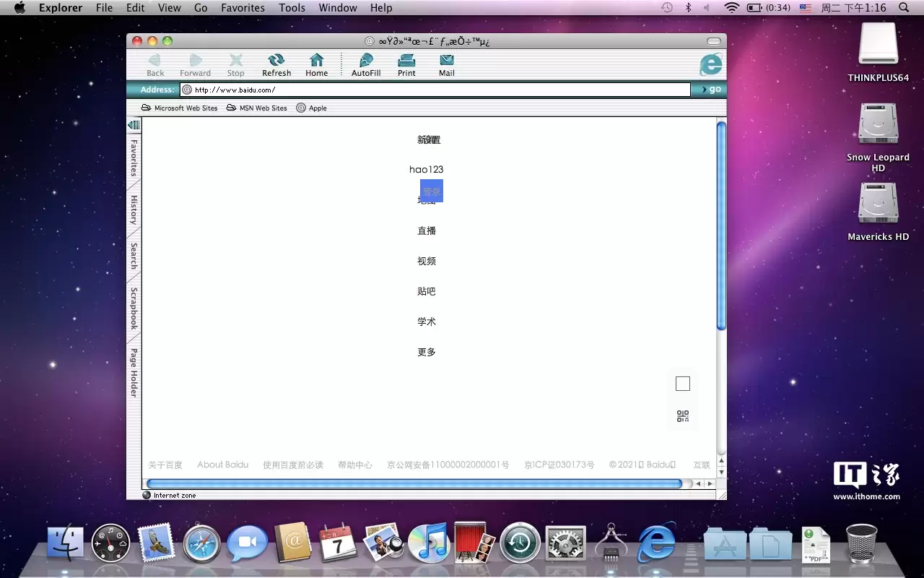
Task: Click the Home icon to load homepage
Action: coord(316,64)
